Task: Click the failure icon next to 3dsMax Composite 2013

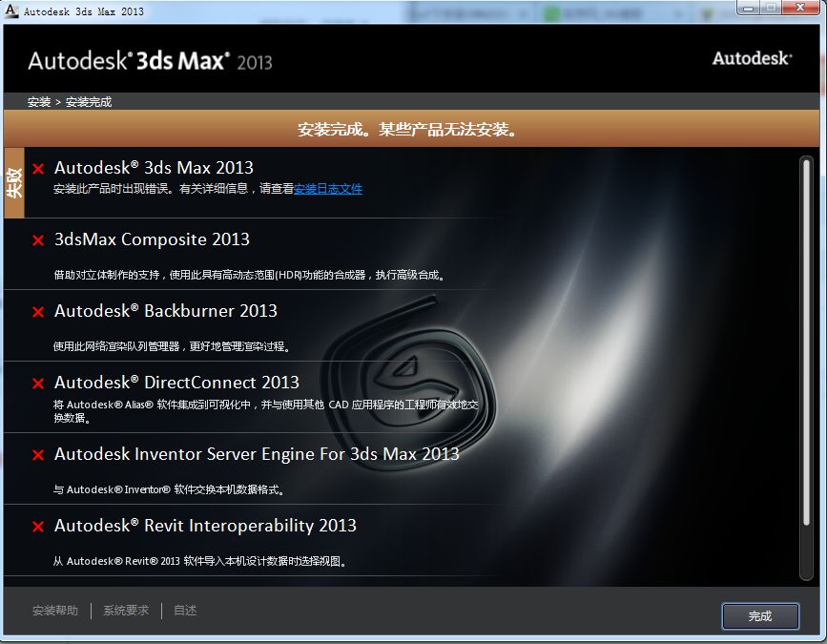Action: [x=38, y=240]
